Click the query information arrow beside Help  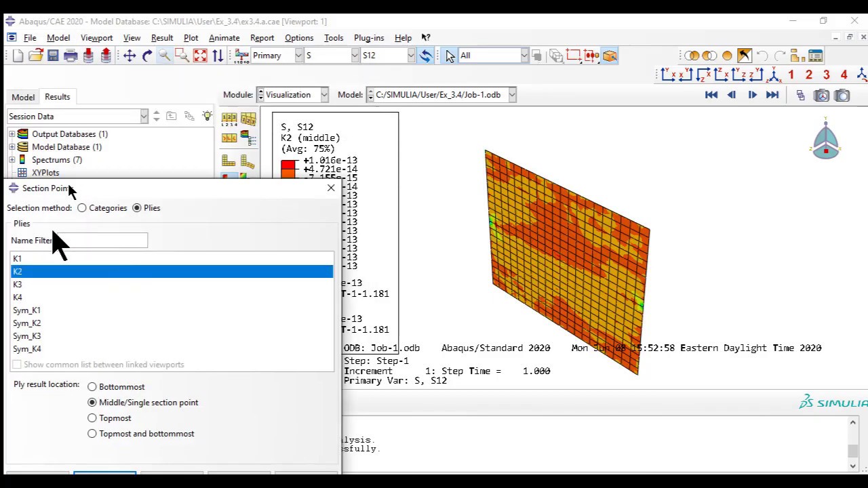pos(426,38)
